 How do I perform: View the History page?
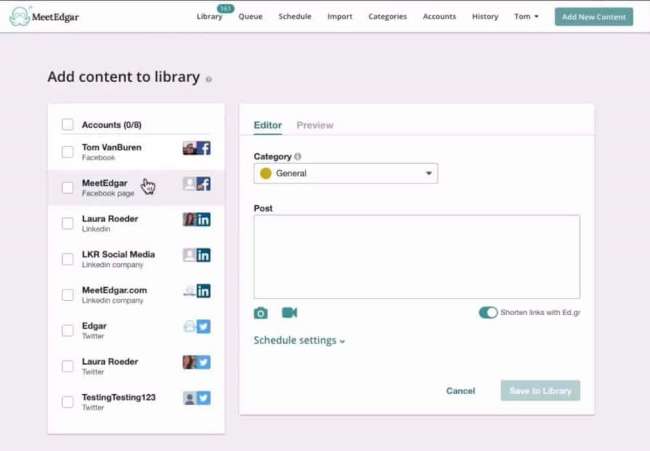click(x=485, y=17)
